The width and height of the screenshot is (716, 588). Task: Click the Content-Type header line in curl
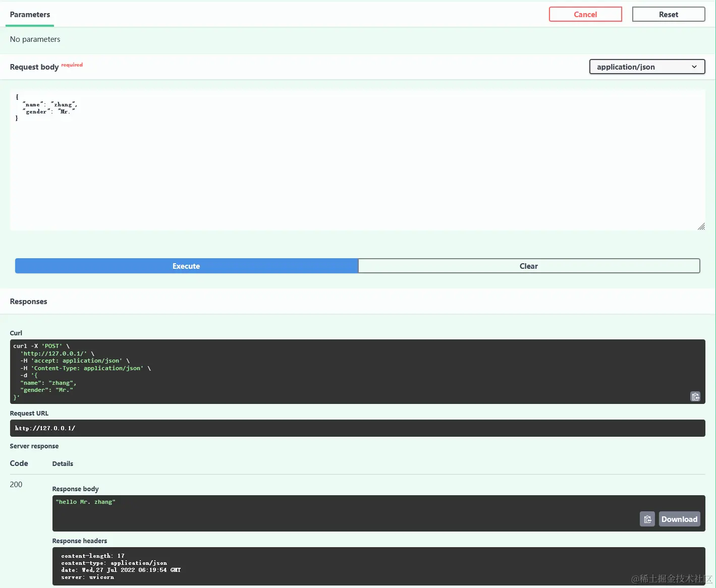click(x=85, y=368)
